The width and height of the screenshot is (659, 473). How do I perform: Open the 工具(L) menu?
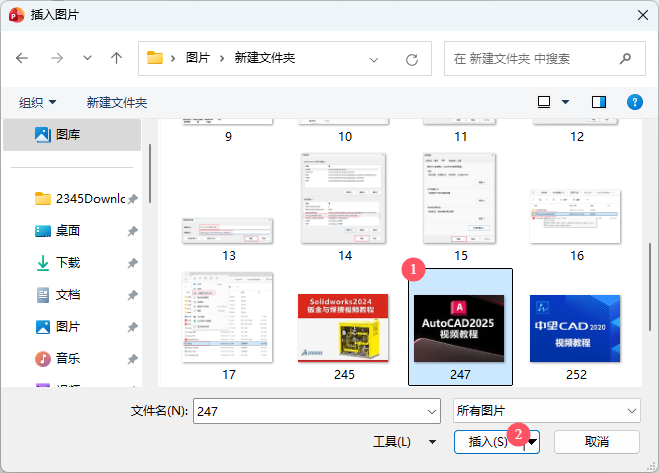point(404,442)
